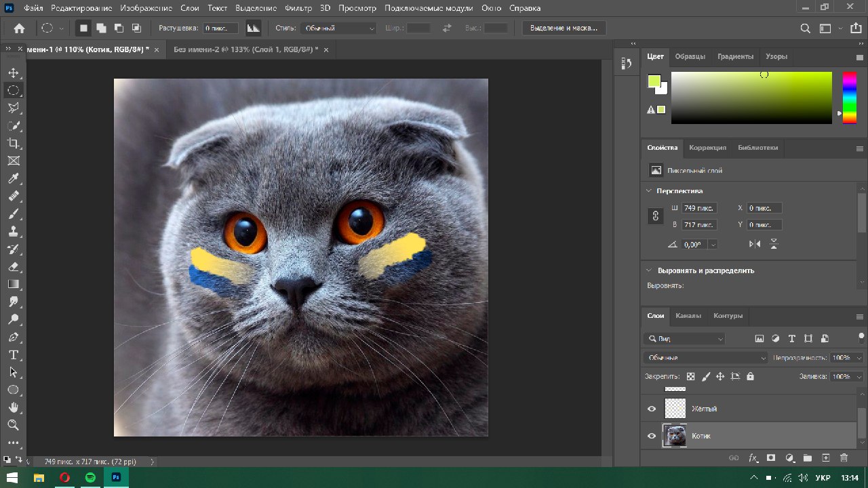
Task: Click the hue spectrum slider
Action: 849,98
